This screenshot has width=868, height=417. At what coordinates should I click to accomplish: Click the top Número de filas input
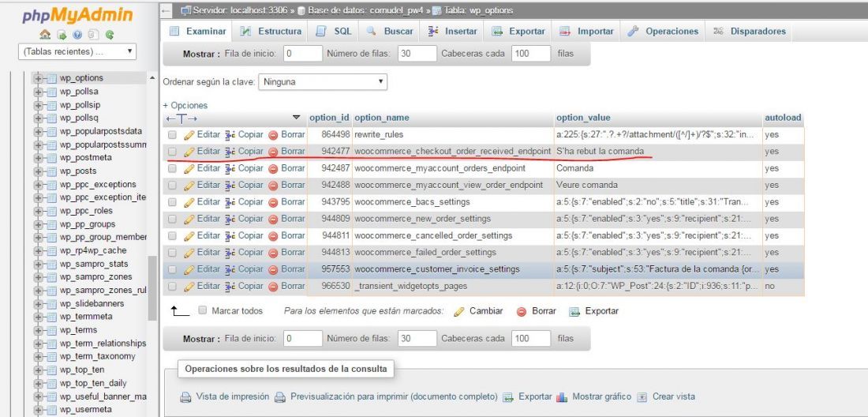[x=417, y=54]
